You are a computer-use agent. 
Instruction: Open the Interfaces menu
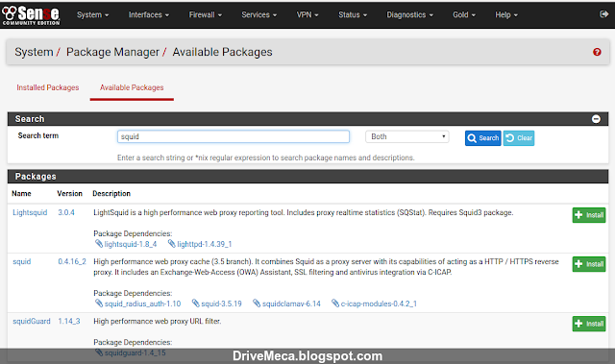click(x=149, y=15)
